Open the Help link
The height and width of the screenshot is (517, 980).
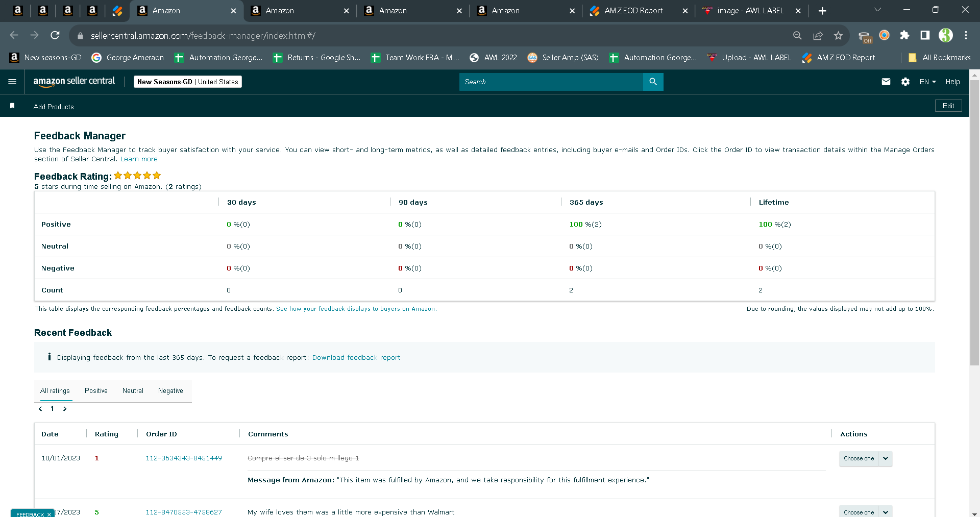click(952, 82)
